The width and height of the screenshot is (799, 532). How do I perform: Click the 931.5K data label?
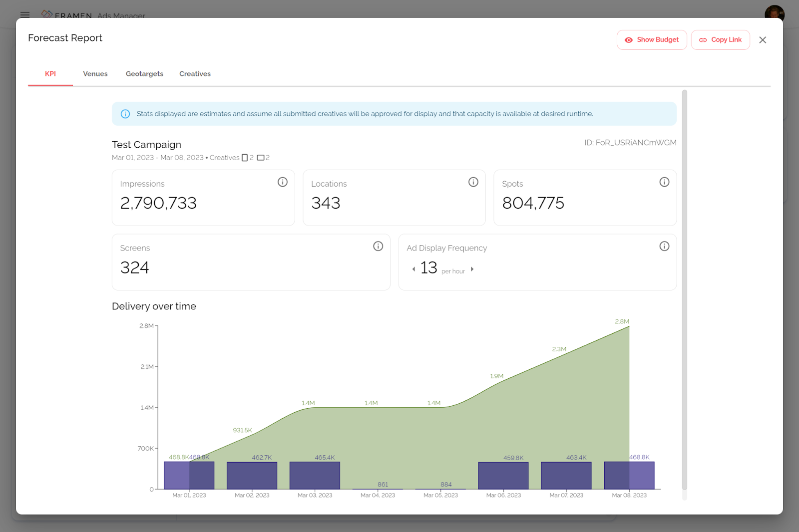[x=242, y=430]
